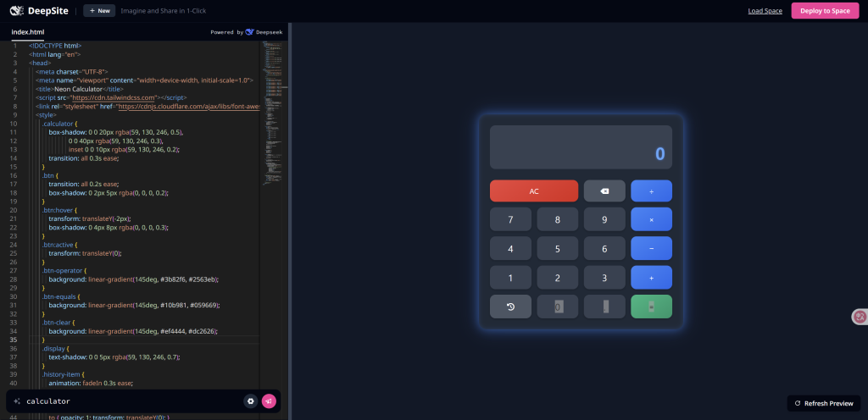Screen dimensions: 868x420
Task: Click the .btn-operator selector on line 27
Action: tap(62, 271)
